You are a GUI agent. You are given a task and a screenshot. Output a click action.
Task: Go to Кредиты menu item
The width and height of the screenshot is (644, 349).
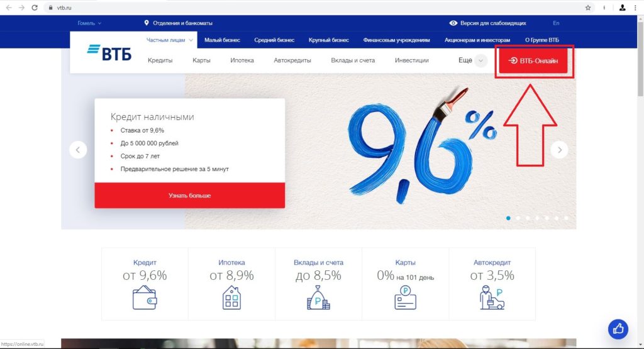pos(160,60)
